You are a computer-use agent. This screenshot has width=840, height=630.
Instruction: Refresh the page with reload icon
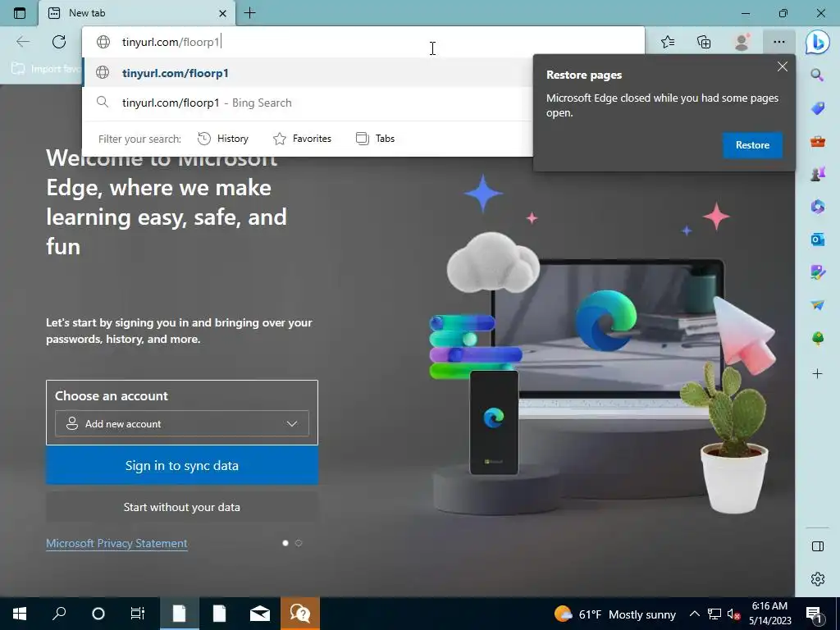(59, 42)
